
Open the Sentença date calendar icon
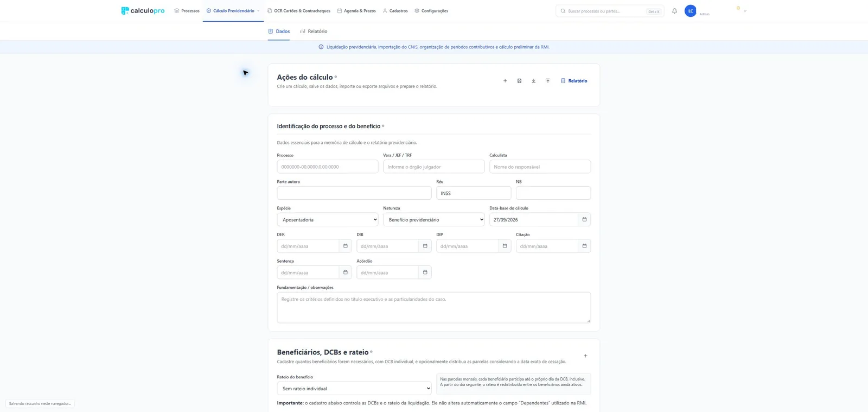coord(345,272)
